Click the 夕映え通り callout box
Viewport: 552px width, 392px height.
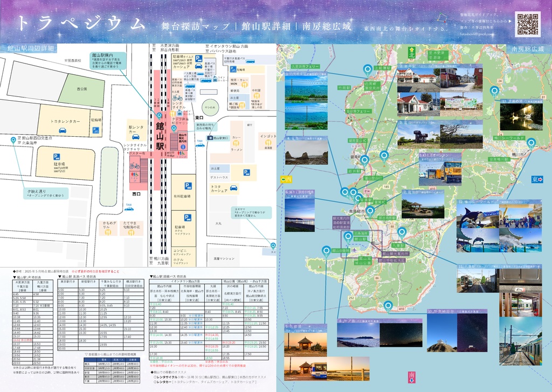[46, 193]
